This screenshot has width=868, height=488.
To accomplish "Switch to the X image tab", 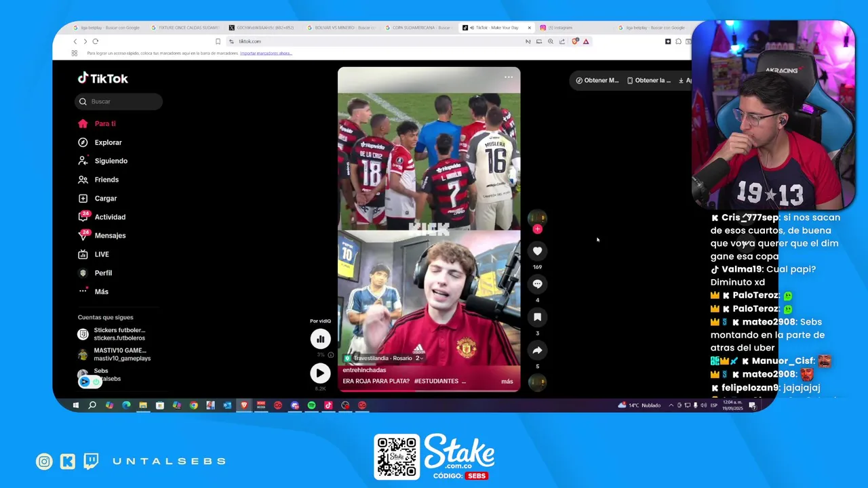I will (x=262, y=28).
